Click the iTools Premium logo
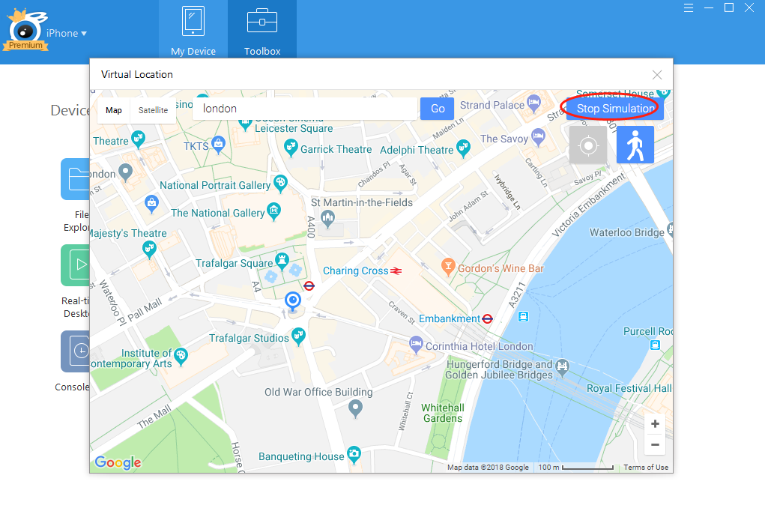This screenshot has height=532, width=765. pyautogui.click(x=25, y=30)
